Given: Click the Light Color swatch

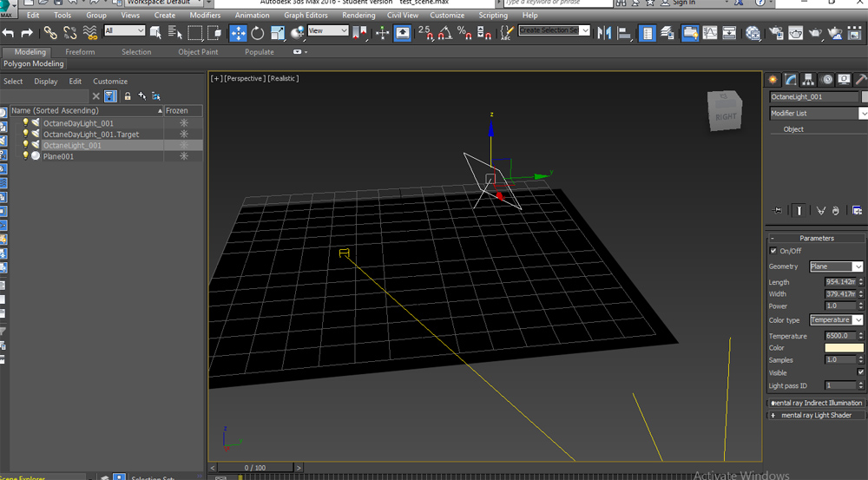Looking at the screenshot, I should [844, 348].
